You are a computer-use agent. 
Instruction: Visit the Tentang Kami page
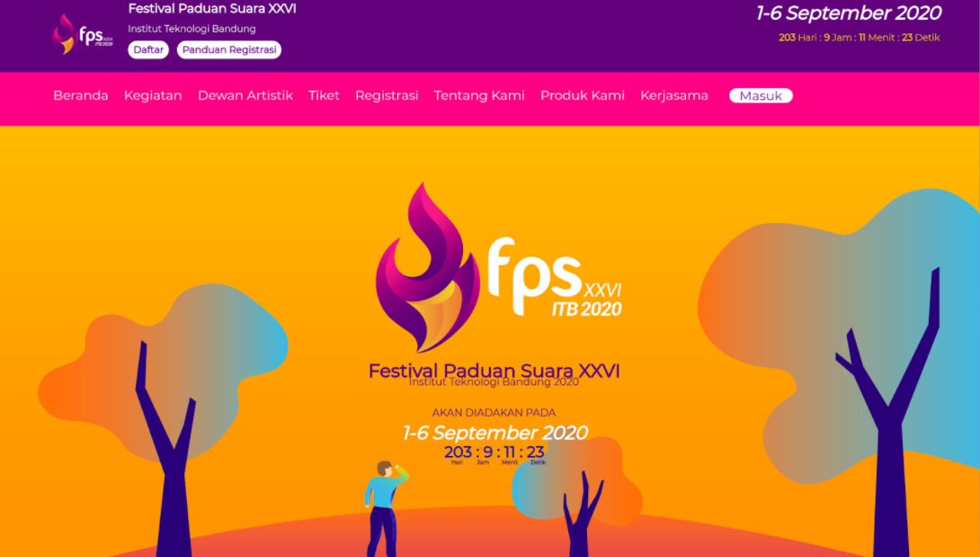[x=479, y=95]
